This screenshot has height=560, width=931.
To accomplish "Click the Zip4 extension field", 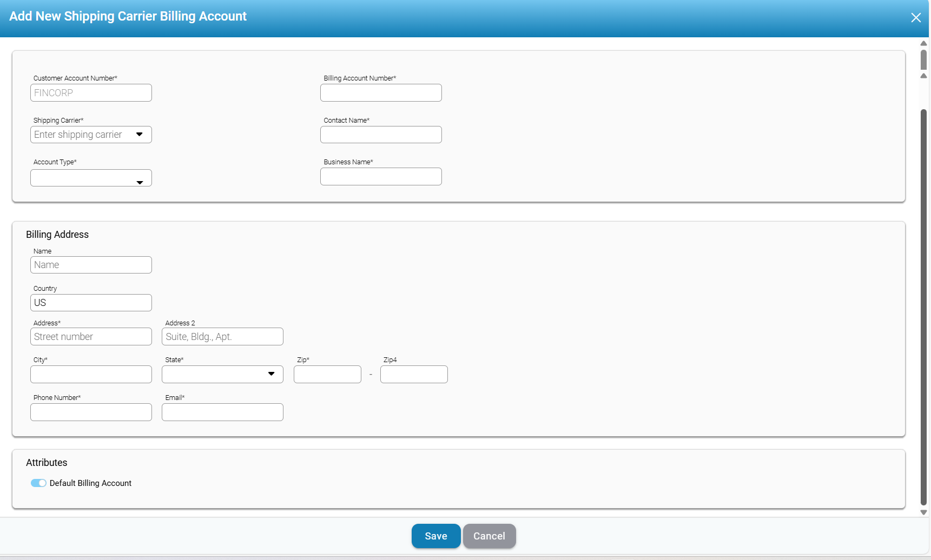I will [x=414, y=375].
